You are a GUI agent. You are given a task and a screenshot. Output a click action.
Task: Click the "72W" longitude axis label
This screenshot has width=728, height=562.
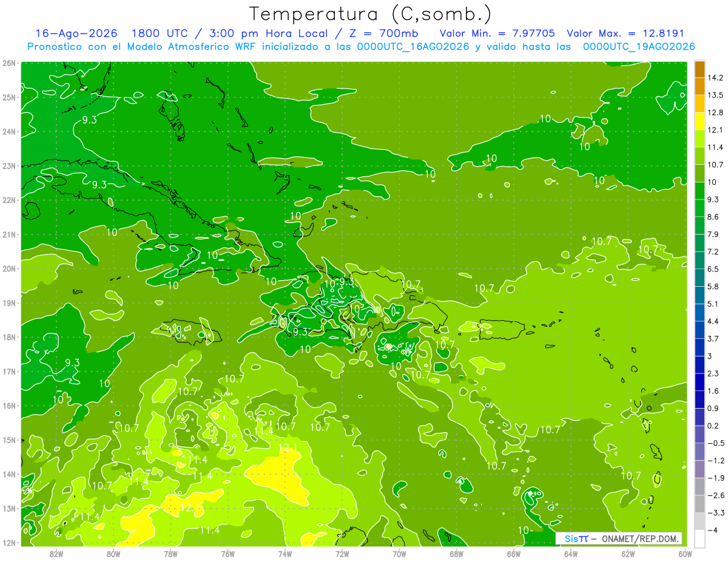click(x=342, y=554)
